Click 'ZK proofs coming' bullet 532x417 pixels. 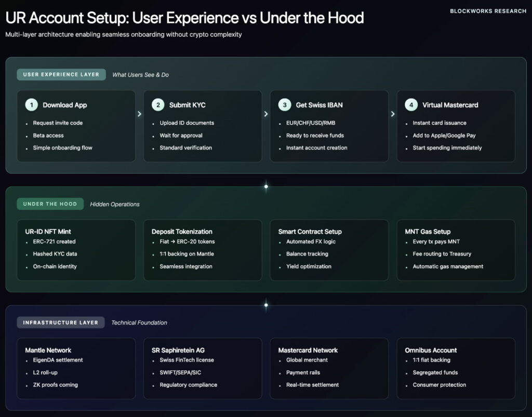[55, 385]
